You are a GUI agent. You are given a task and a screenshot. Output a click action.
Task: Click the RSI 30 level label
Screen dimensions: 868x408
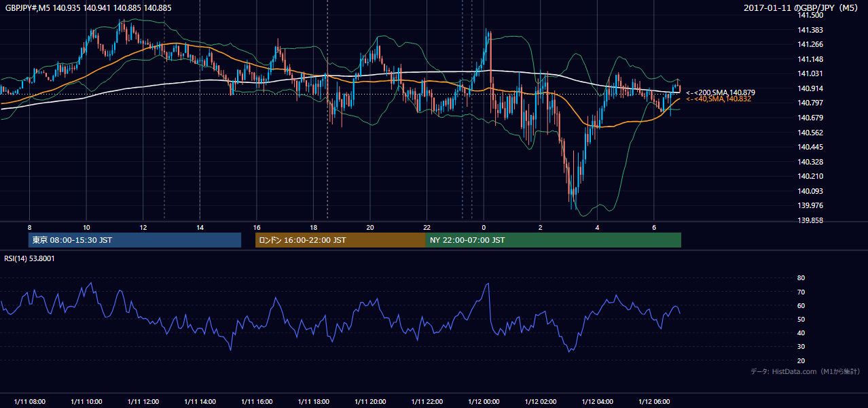(x=801, y=347)
